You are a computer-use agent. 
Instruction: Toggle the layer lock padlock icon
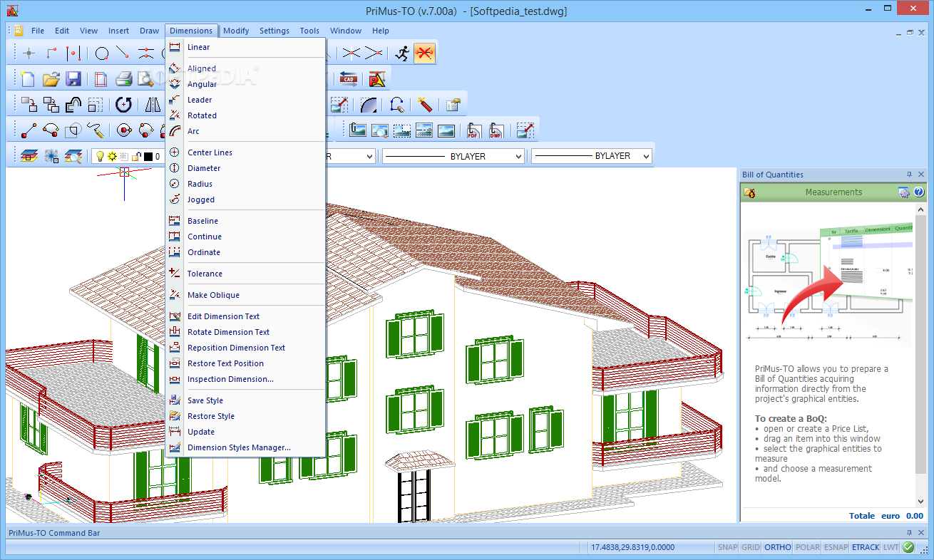[135, 156]
